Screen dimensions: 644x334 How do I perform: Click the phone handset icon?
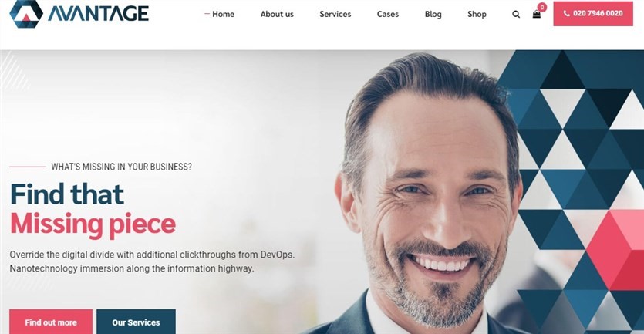(x=566, y=13)
